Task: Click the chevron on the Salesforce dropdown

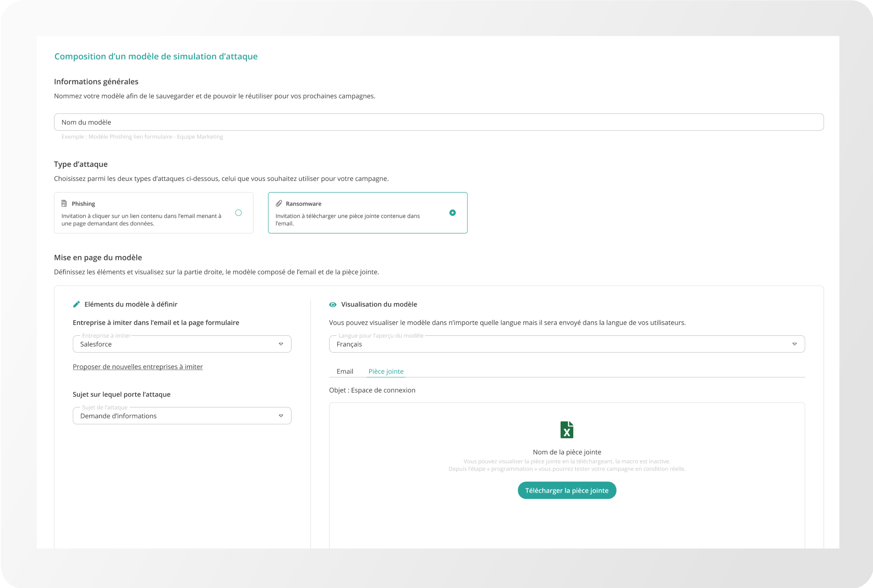Action: 281,344
